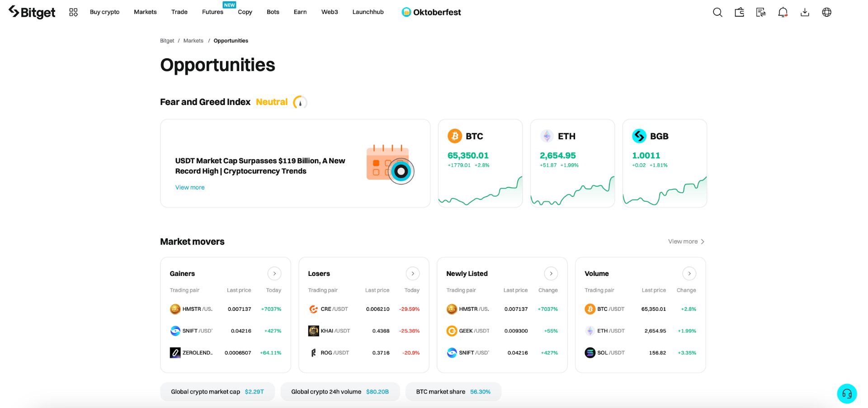Click ROG coin icon in Losers
Image resolution: width=868 pixels, height=408 pixels.
click(x=313, y=352)
